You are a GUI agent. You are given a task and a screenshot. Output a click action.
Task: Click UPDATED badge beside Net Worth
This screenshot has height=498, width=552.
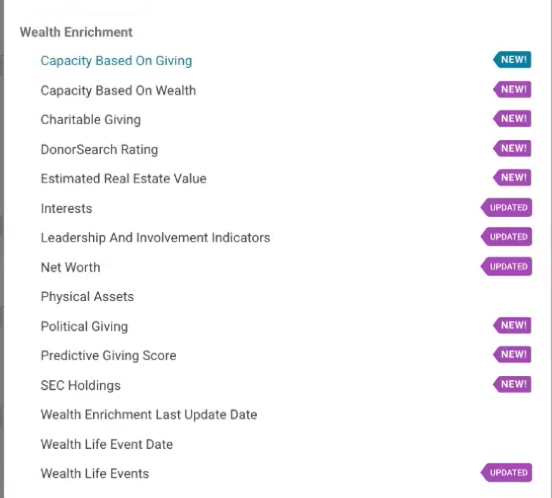(x=506, y=266)
